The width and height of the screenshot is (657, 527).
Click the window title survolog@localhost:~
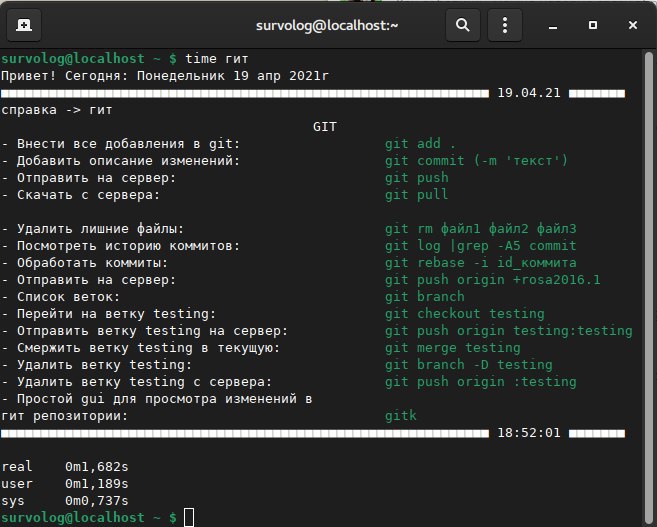point(327,26)
